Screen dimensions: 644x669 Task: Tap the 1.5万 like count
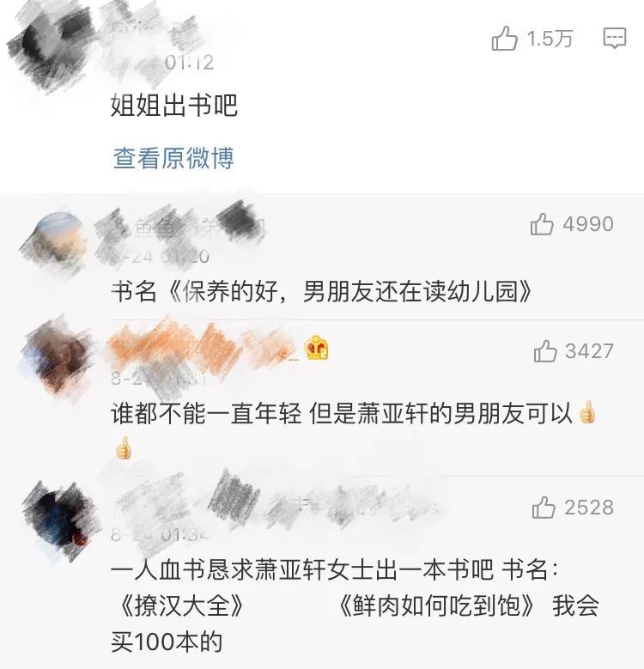(550, 39)
